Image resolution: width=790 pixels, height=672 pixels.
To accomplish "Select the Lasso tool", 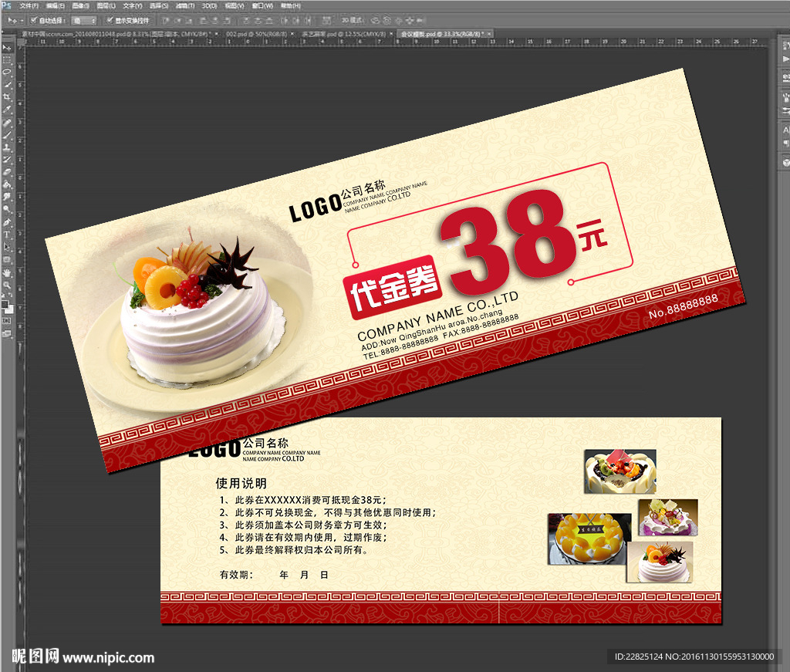I will 7,71.
